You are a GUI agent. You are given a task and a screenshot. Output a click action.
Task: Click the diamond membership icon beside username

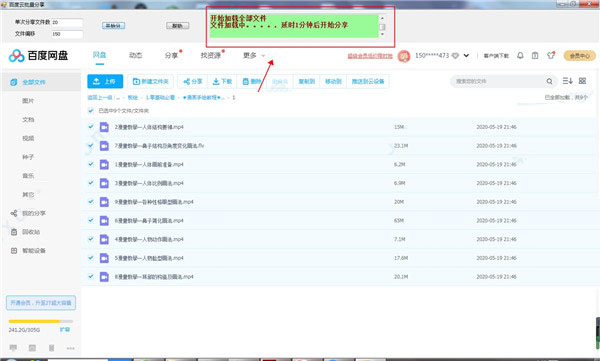tap(455, 56)
